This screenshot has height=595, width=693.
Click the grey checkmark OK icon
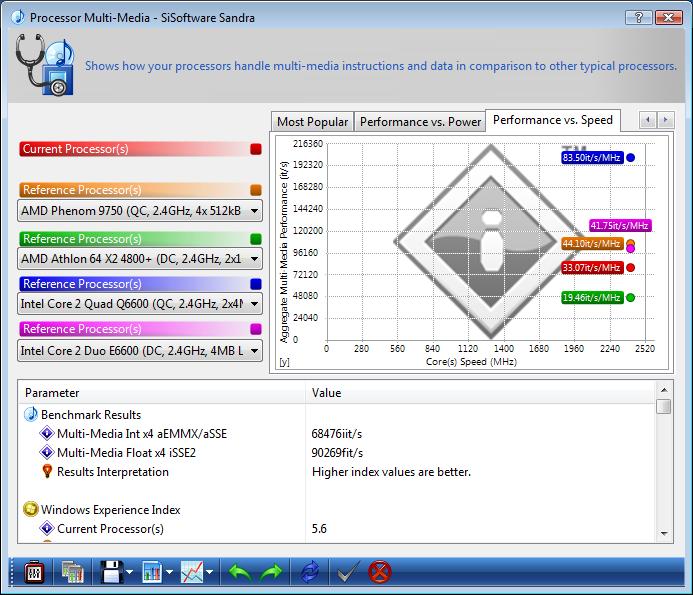coord(348,572)
